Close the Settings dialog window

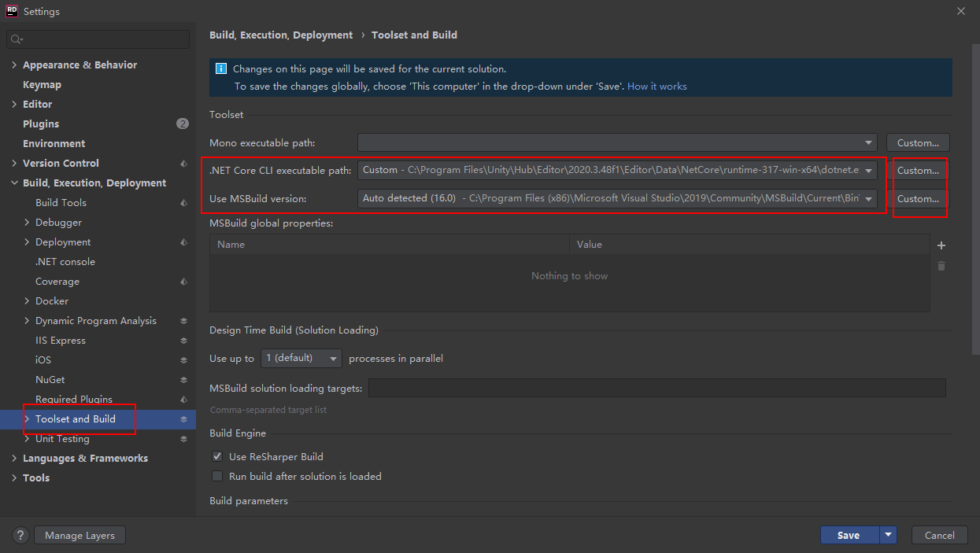pos(961,11)
